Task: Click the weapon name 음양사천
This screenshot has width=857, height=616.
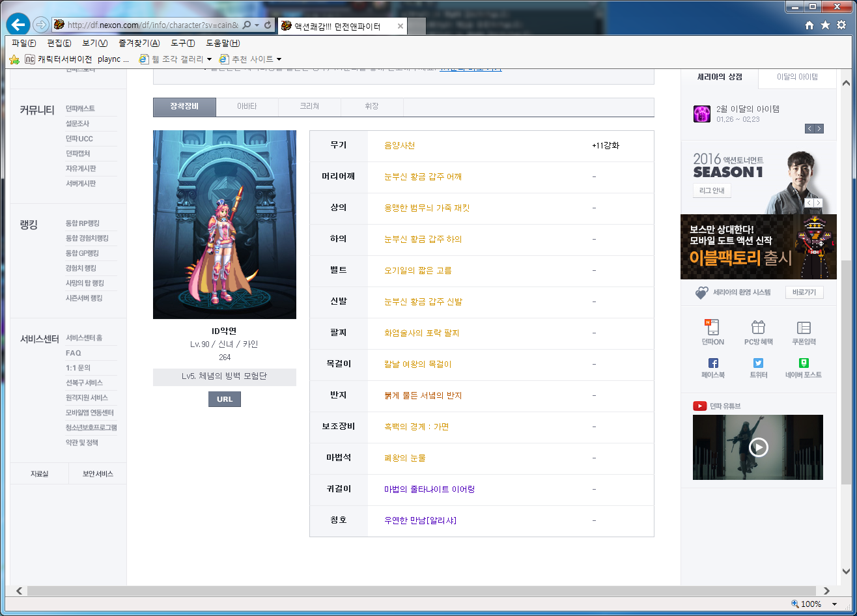Action: [400, 146]
